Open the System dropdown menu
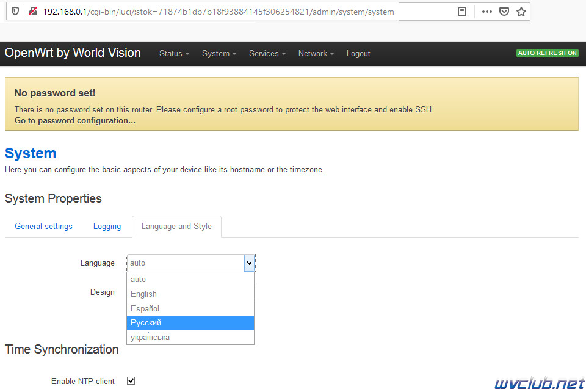The height and width of the screenshot is (392, 586). [219, 54]
